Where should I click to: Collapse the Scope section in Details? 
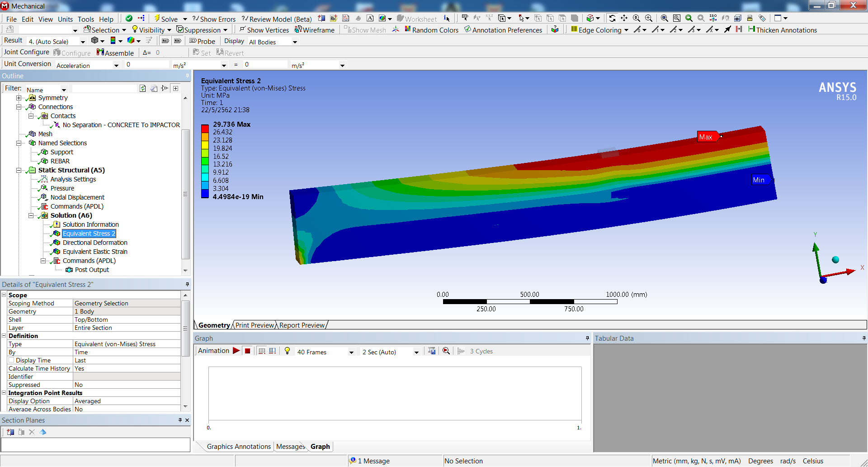click(4, 295)
